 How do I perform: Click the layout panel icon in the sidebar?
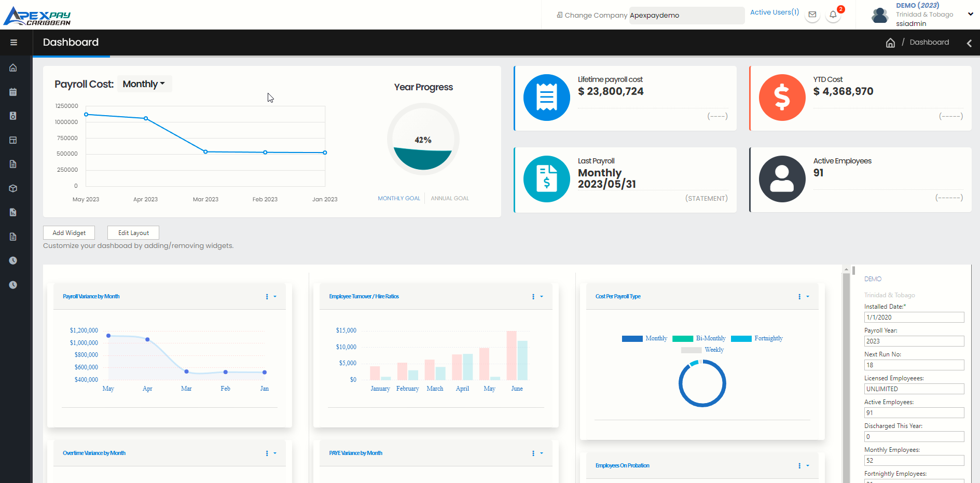point(13,140)
